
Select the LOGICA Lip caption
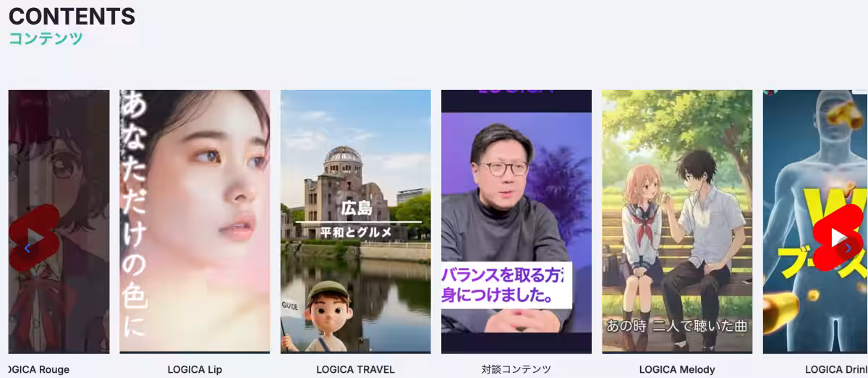pos(195,369)
